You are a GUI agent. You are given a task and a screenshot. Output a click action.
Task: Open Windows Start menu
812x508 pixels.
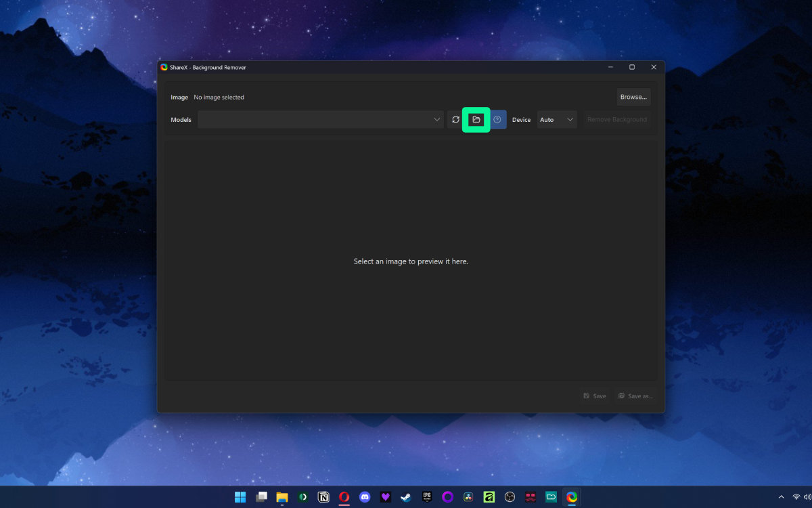point(240,497)
